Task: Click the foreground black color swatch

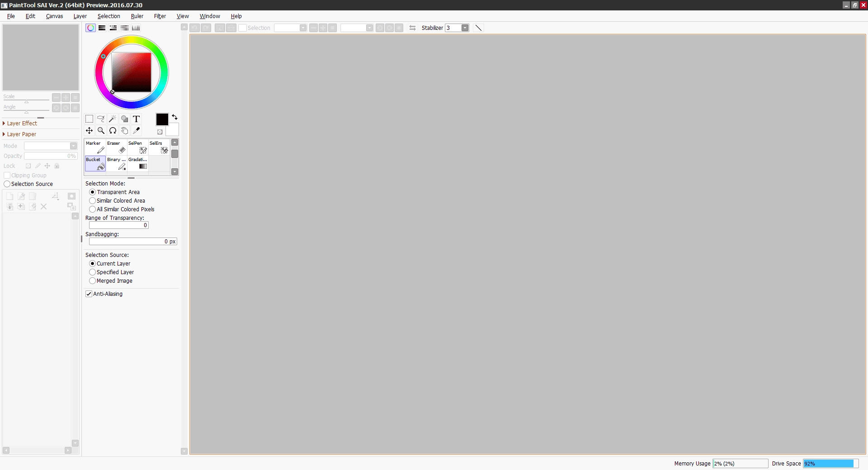Action: [162, 119]
